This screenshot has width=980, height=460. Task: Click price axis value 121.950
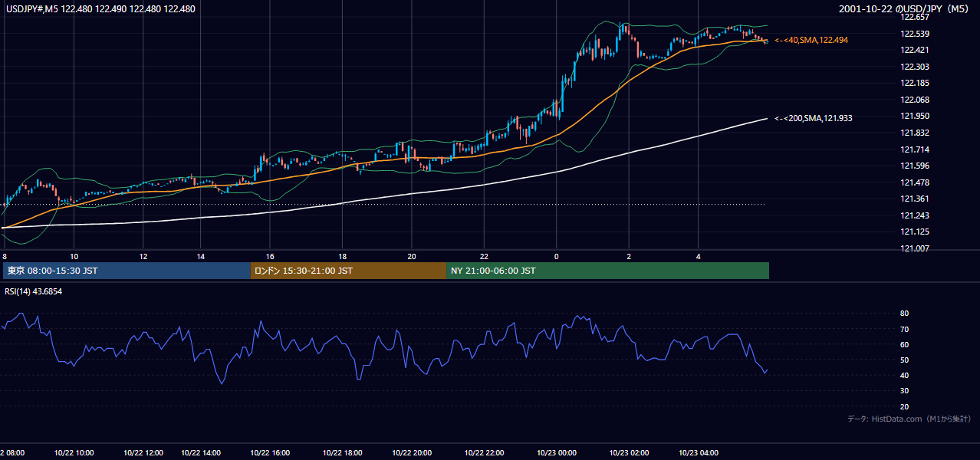(x=914, y=117)
